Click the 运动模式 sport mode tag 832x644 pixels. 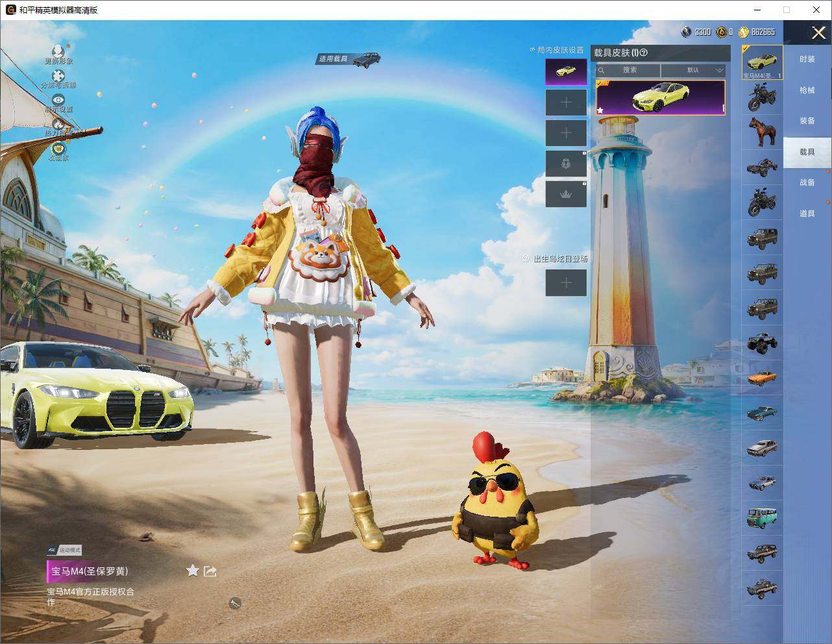(64, 550)
